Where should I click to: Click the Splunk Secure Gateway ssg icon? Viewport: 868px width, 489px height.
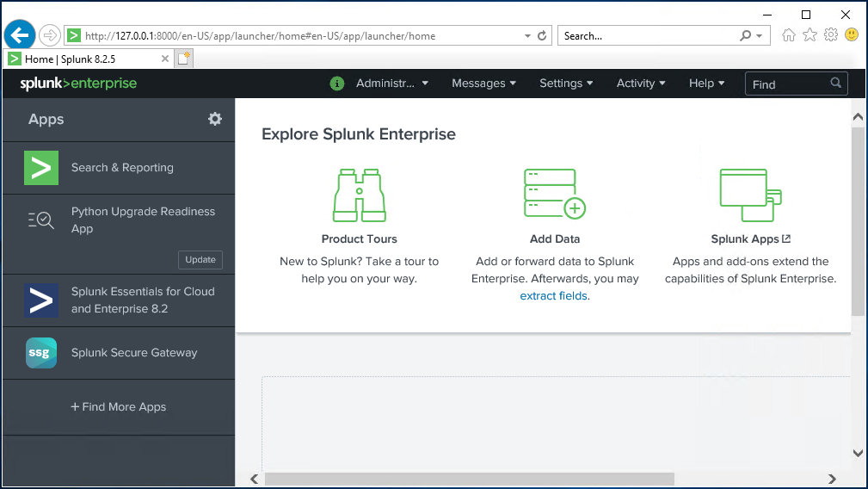[41, 353]
